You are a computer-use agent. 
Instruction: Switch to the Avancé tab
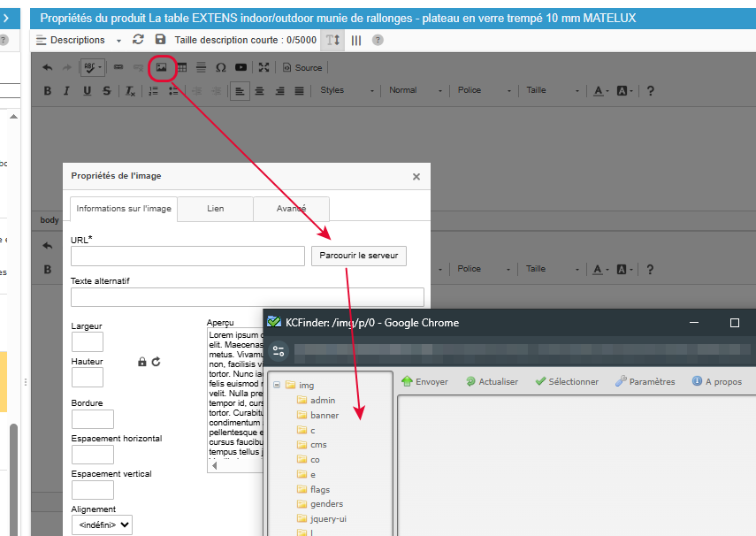[291, 209]
